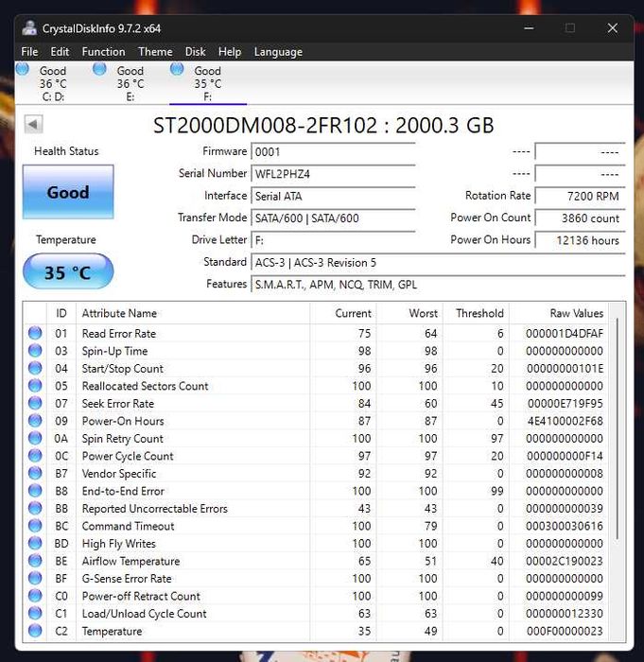644x662 pixels.
Task: Click status orb for Command Timeout
Action: [x=35, y=526]
